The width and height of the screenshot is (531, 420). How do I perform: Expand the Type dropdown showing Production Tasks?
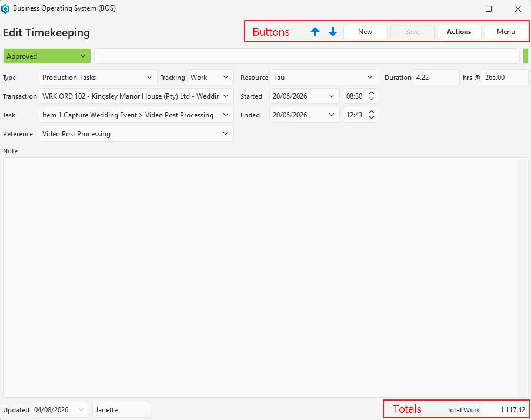pos(98,78)
